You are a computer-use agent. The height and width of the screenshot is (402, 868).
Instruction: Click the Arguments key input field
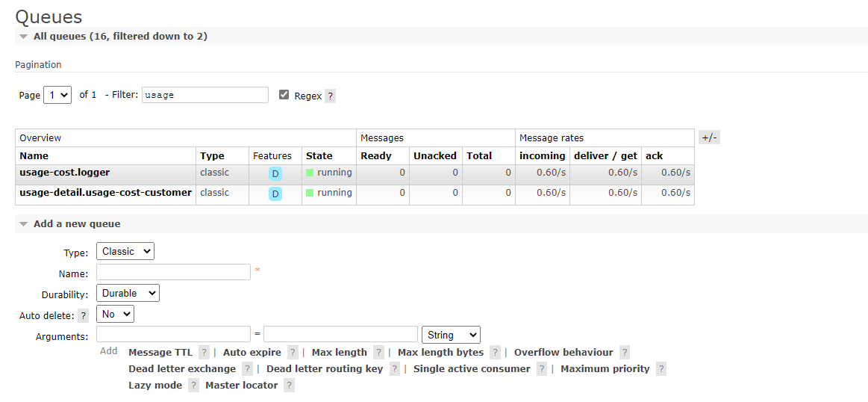(x=174, y=334)
